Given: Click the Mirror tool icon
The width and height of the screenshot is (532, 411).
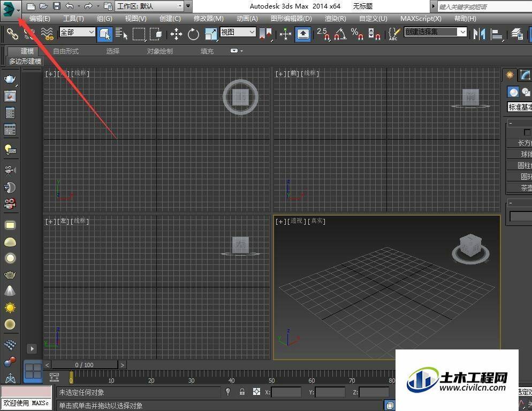Looking at the screenshot, I should pos(479,34).
